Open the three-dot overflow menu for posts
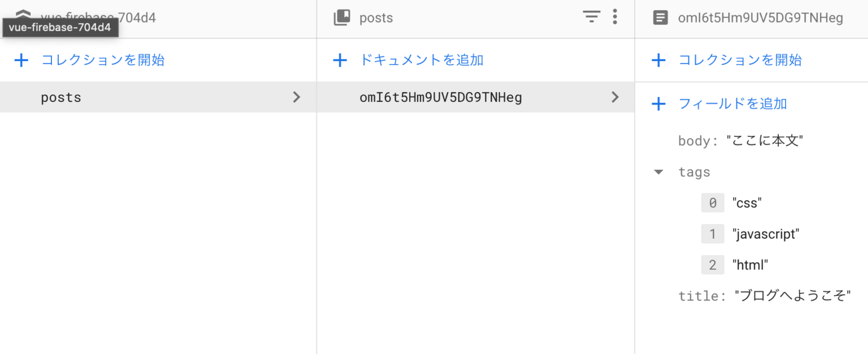This screenshot has width=868, height=354. point(615,18)
